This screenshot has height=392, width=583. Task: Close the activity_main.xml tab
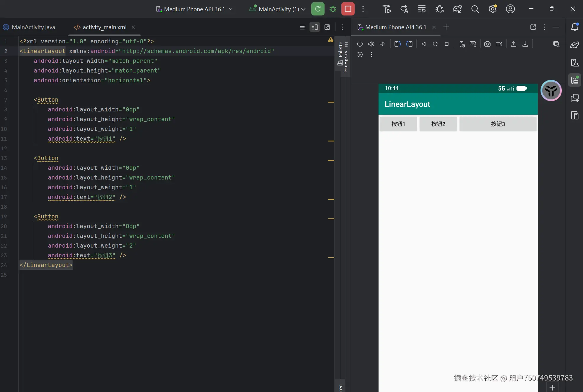133,27
